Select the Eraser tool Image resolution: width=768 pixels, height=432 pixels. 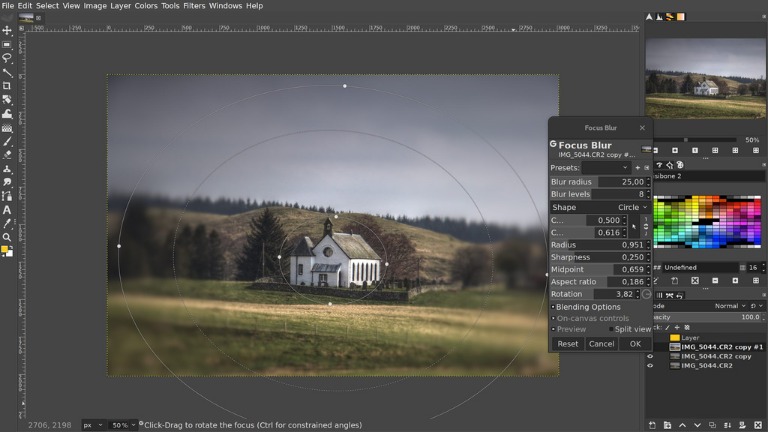coord(7,155)
